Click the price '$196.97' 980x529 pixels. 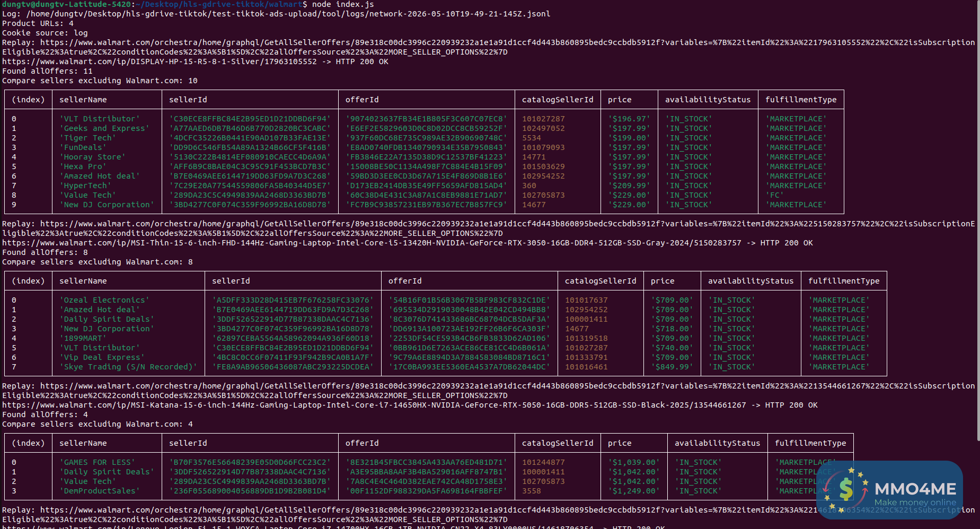(629, 119)
